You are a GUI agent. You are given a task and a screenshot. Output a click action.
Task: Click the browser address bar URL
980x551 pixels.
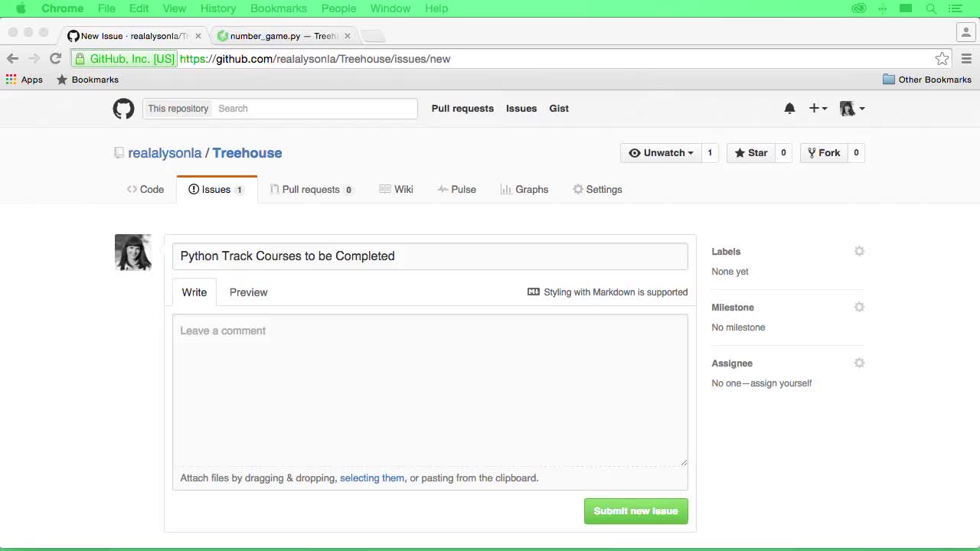coord(315,59)
